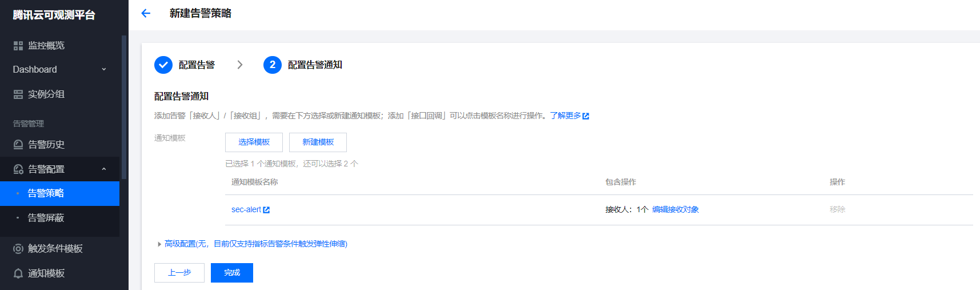Click 编辑接收对象 link

pyautogui.click(x=675, y=210)
